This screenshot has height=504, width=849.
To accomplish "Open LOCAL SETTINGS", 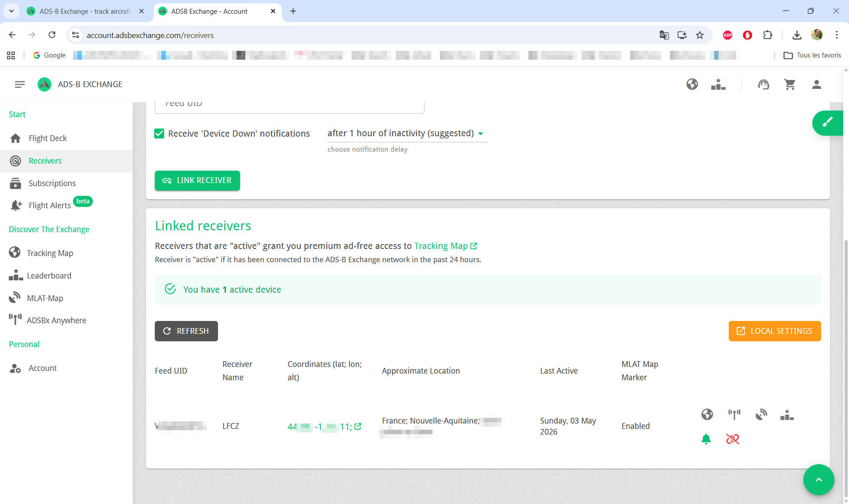I will (x=775, y=331).
